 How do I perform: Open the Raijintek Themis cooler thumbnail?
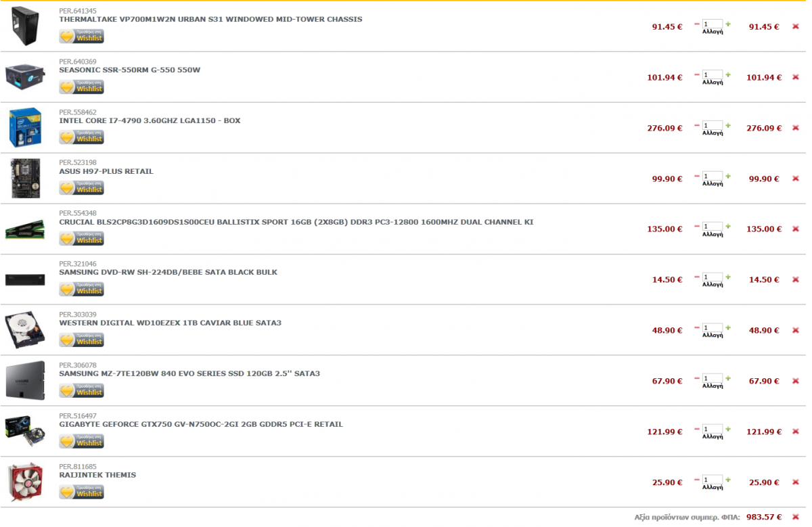[25, 482]
